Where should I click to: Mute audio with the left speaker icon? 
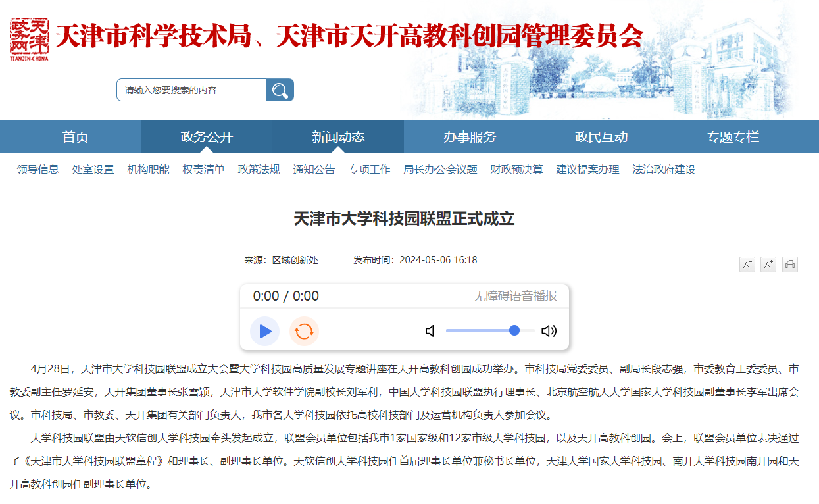430,331
